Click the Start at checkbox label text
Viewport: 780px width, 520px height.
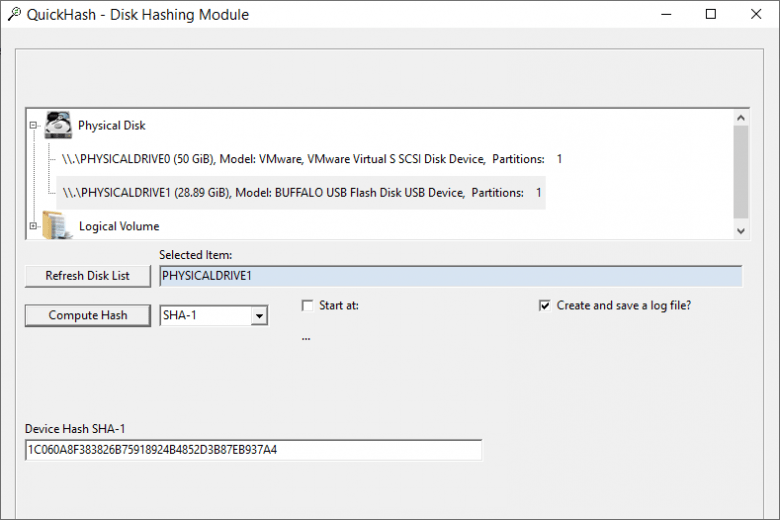(x=339, y=305)
